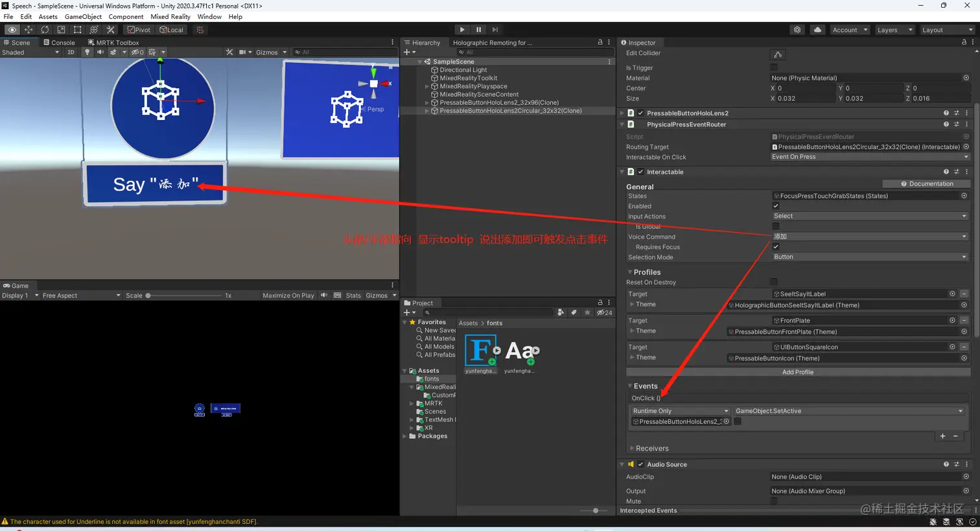Open the Runtime Only dropdown

[681, 411]
